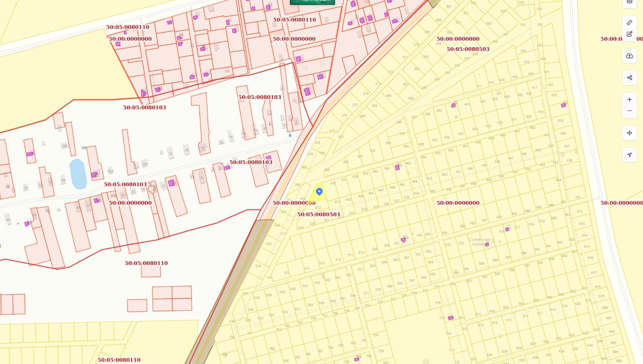Viewport: 643px width, 364px height.
Task: Click house number 14 label
Action: (231, 137)
